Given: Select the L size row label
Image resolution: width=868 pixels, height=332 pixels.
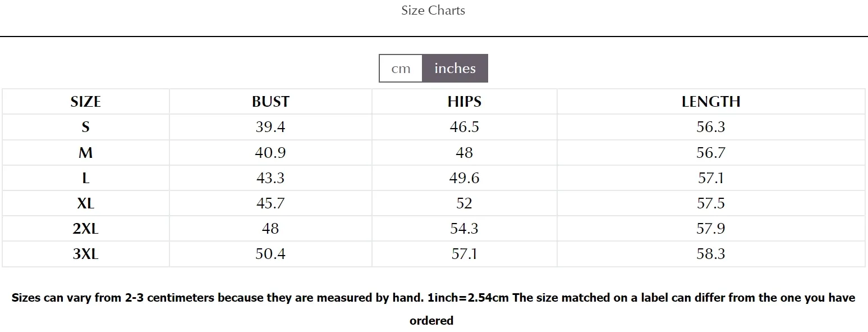Looking at the screenshot, I should [x=86, y=178].
